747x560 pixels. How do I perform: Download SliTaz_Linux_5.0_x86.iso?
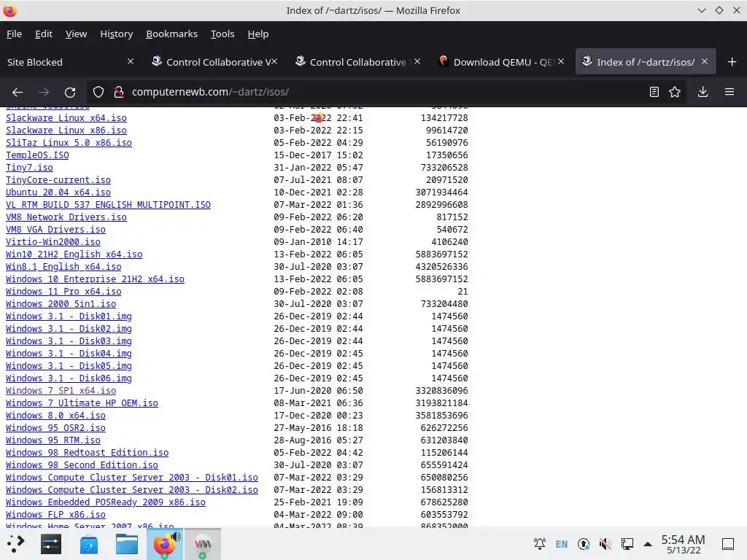tap(69, 142)
